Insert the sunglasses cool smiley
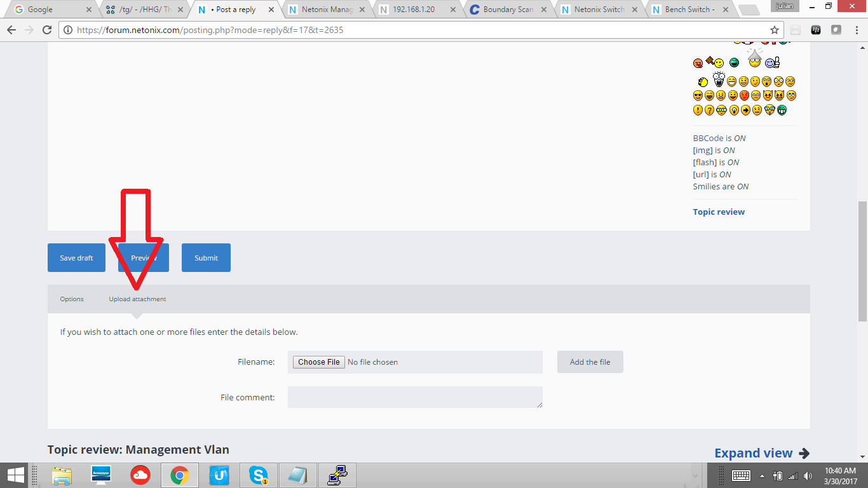The width and height of the screenshot is (868, 488). click(x=698, y=96)
